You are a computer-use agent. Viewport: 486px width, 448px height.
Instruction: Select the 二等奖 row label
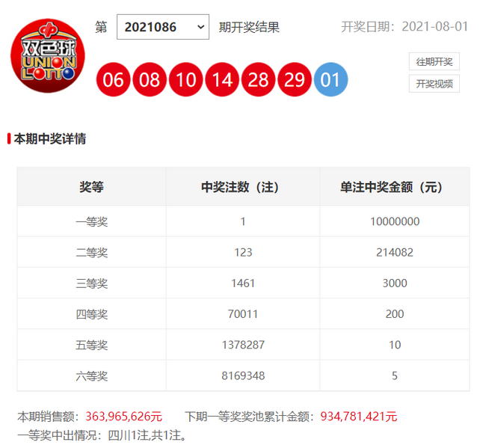tap(92, 253)
